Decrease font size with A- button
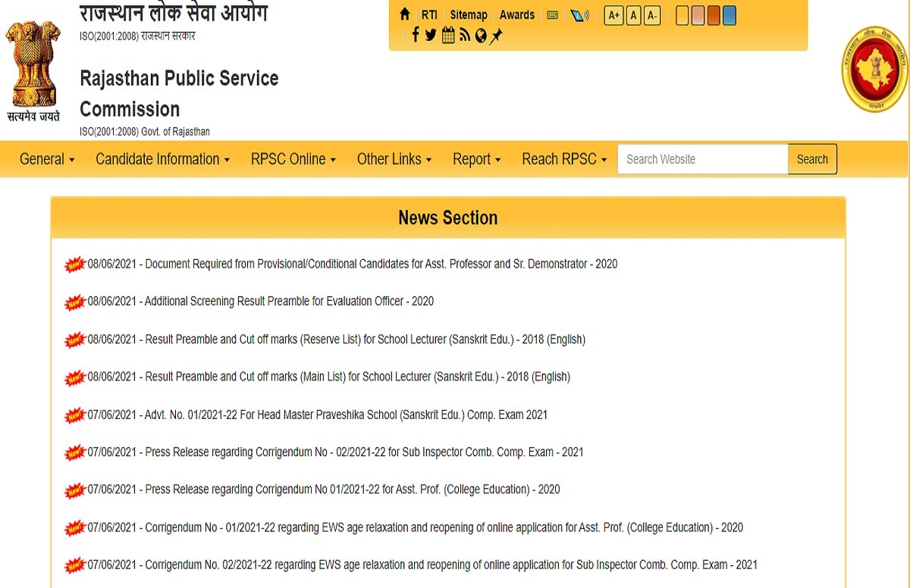 (651, 15)
